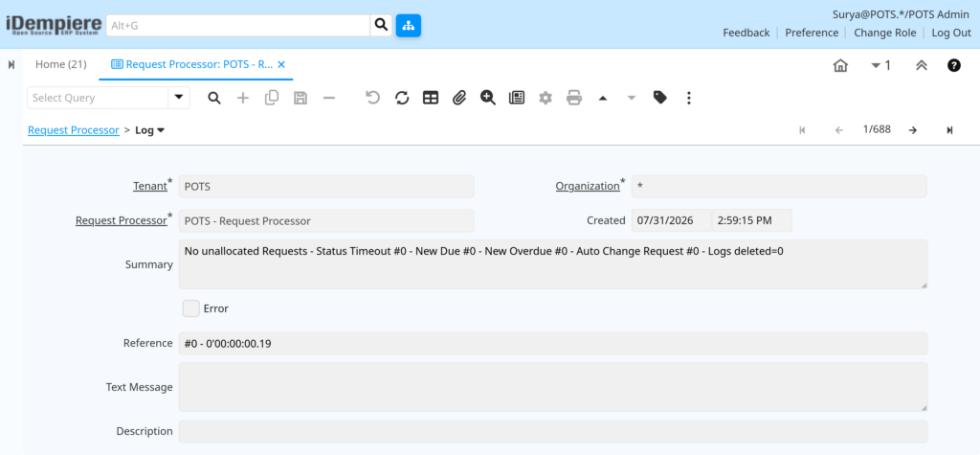Click the Created date field 07/31/2026
980x455 pixels.
[x=671, y=220]
